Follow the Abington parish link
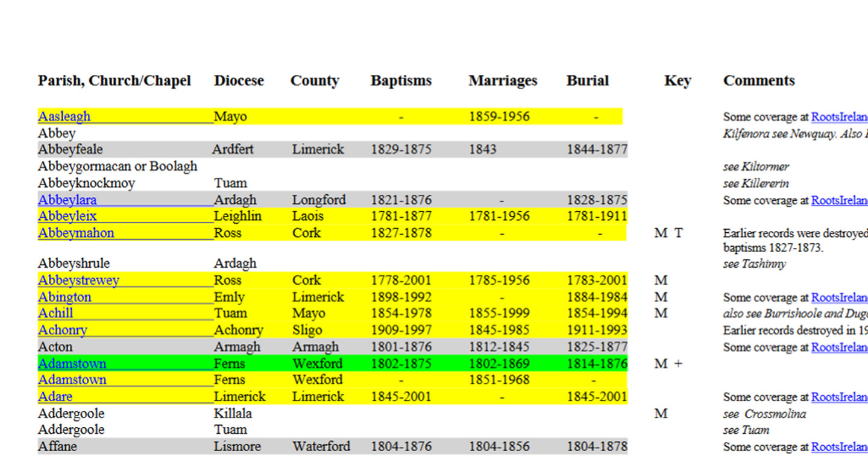This screenshot has height=456, width=868. (x=64, y=297)
